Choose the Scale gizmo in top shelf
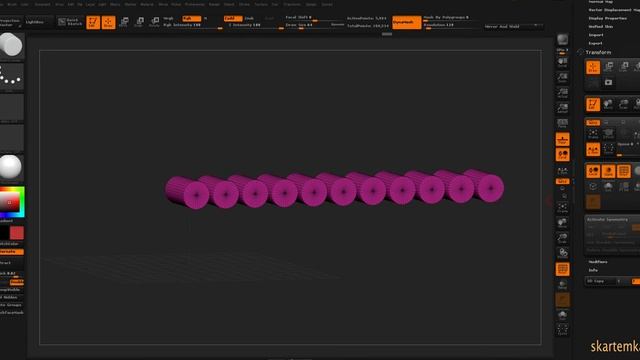The width and height of the screenshot is (640, 360). (139, 22)
